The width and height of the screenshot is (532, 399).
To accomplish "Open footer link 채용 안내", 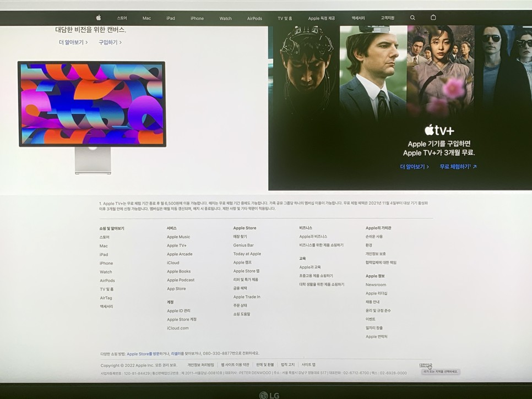I will pyautogui.click(x=372, y=302).
